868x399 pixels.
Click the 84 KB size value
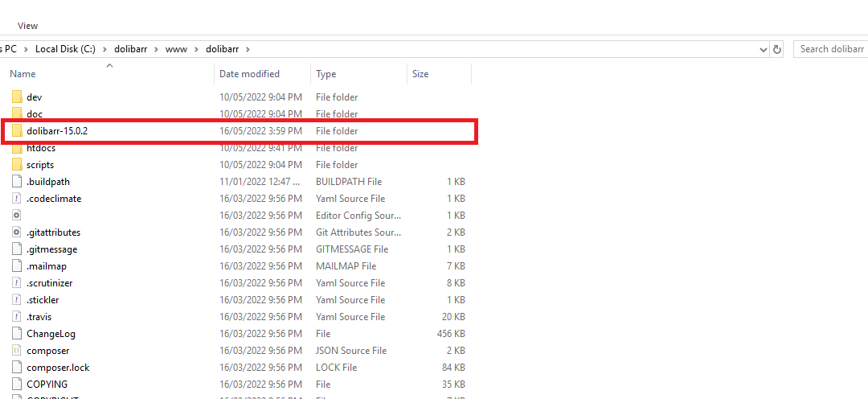pyautogui.click(x=453, y=368)
